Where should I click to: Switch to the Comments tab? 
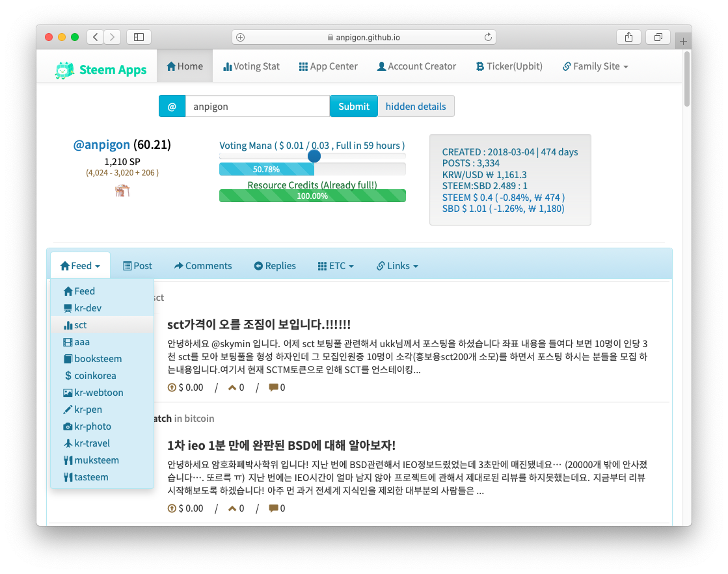(x=203, y=266)
